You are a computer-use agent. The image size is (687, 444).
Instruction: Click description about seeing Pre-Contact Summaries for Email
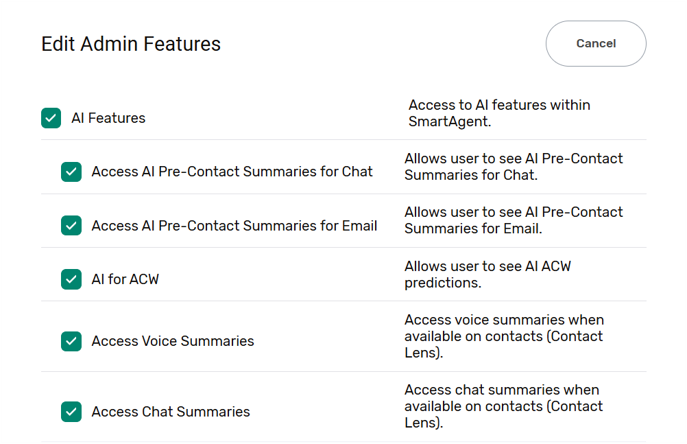click(x=513, y=220)
